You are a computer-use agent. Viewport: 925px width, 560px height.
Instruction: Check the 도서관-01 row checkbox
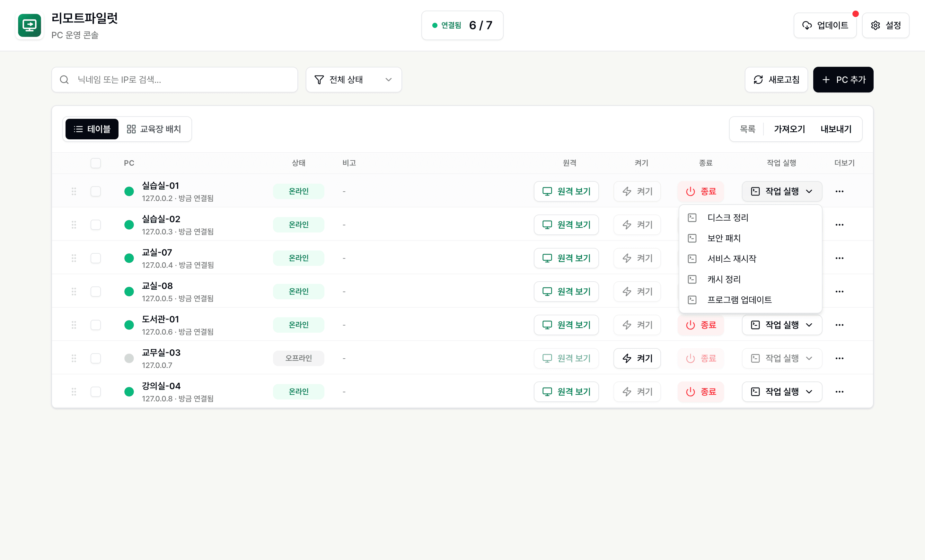point(96,325)
